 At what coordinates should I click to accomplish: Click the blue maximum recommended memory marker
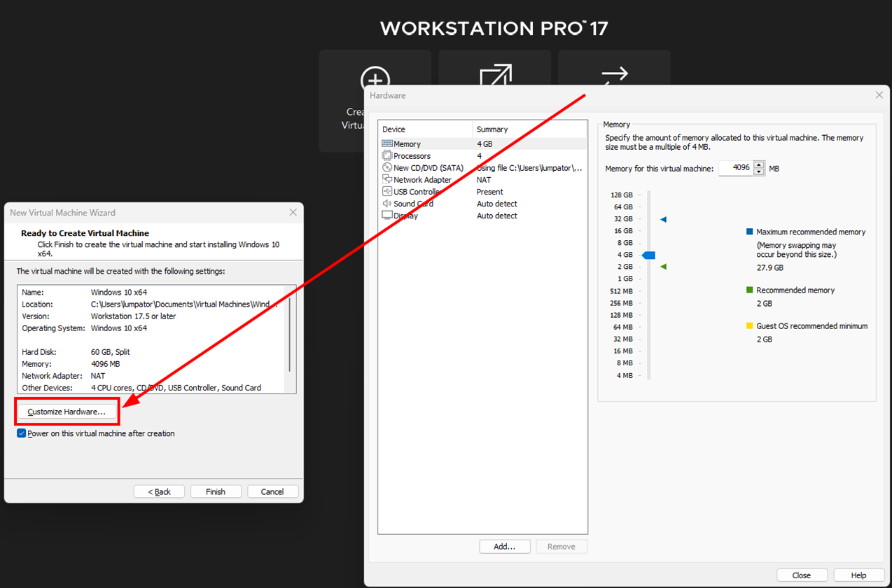(663, 220)
